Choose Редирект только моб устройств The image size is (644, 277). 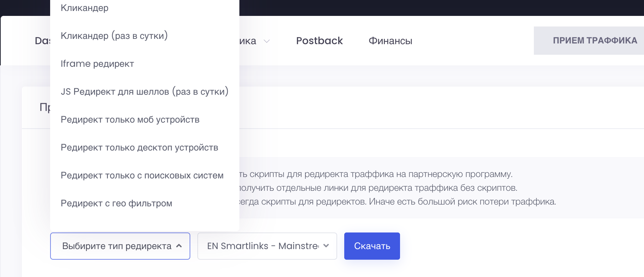pyautogui.click(x=130, y=119)
